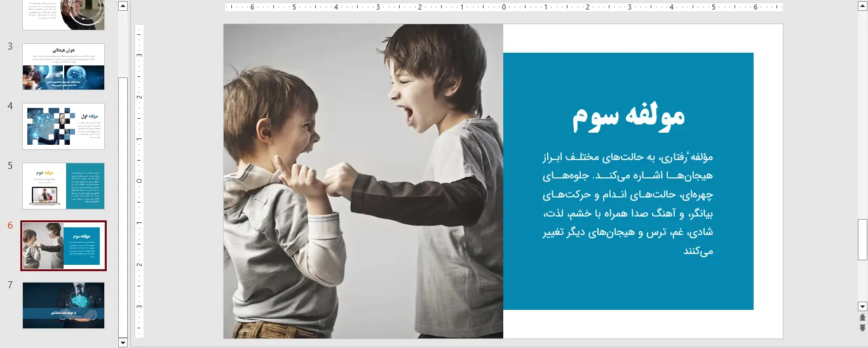The height and width of the screenshot is (348, 868).
Task: Click slide number 3 label in thumbnail pane
Action: [x=10, y=46]
